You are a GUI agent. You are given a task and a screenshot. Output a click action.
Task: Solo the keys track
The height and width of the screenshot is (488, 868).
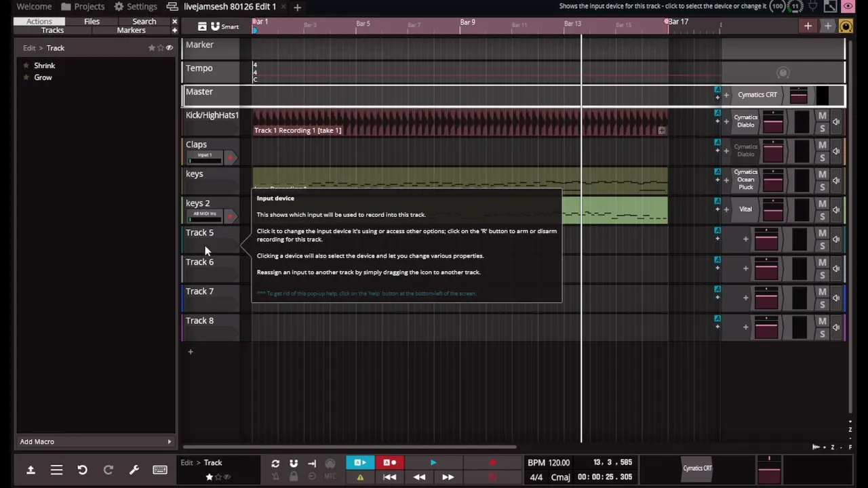[x=822, y=187]
